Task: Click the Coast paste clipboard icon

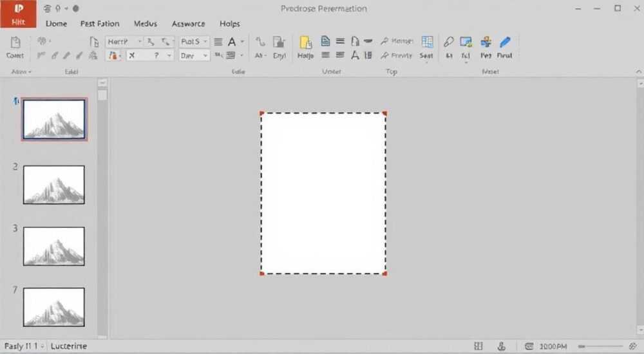Action: 15,42
